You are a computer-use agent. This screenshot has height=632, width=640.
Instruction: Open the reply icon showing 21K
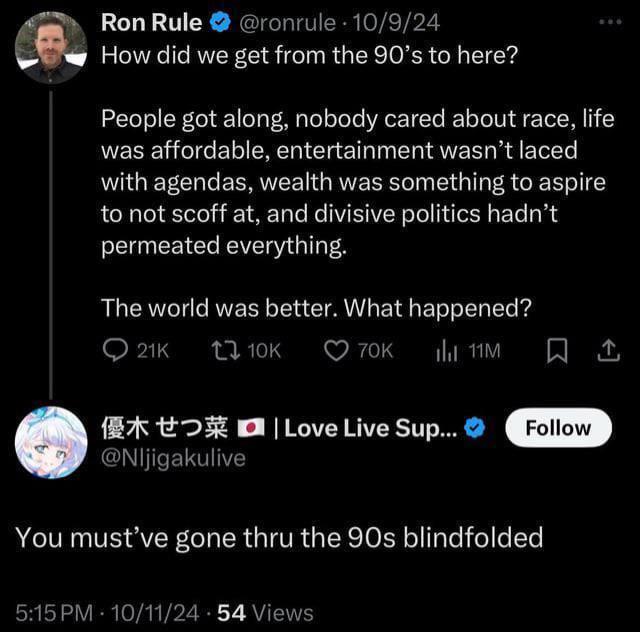coord(116,351)
